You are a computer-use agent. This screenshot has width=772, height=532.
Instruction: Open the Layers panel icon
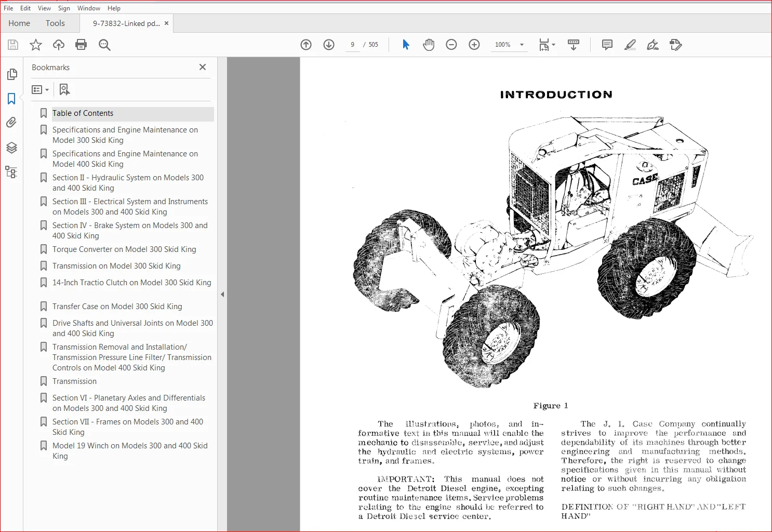[x=11, y=148]
